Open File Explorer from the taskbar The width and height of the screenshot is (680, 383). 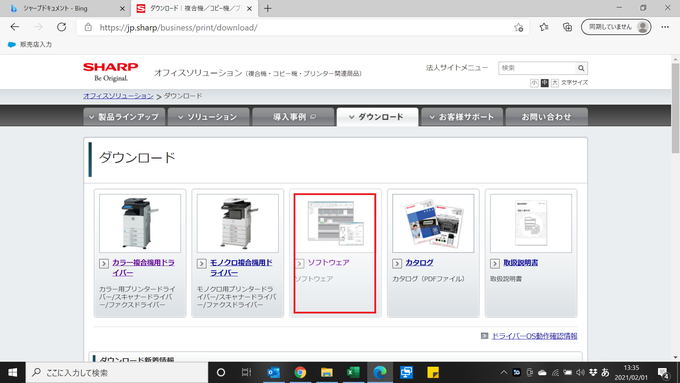point(327,372)
